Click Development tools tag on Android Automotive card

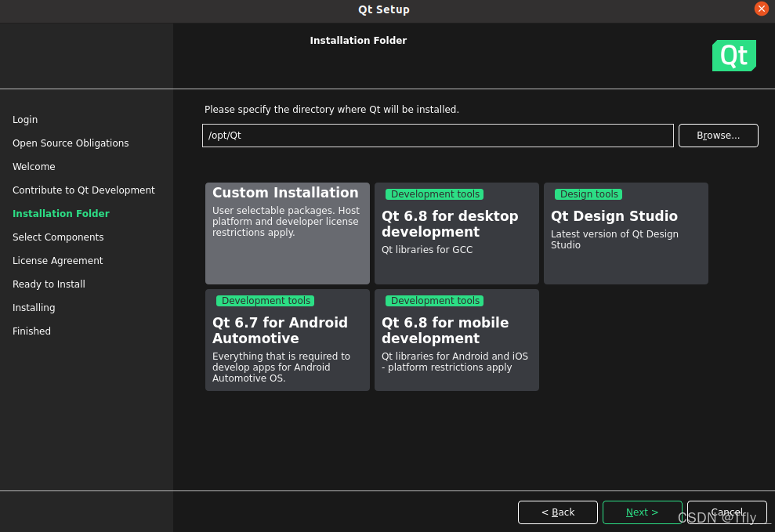(x=266, y=301)
